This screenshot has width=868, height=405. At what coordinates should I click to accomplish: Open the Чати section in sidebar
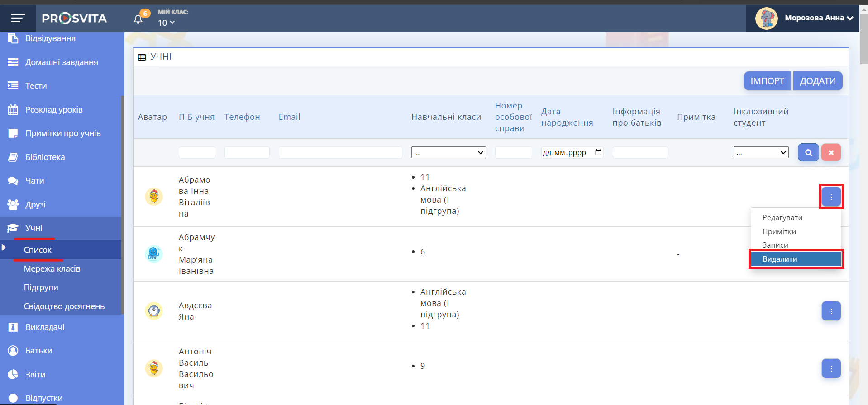[x=35, y=181]
